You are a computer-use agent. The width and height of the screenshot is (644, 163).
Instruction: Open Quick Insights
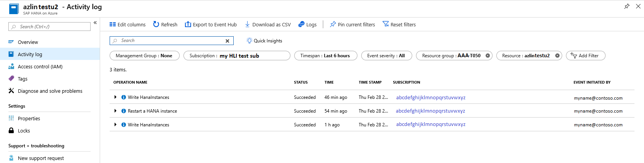(265, 41)
